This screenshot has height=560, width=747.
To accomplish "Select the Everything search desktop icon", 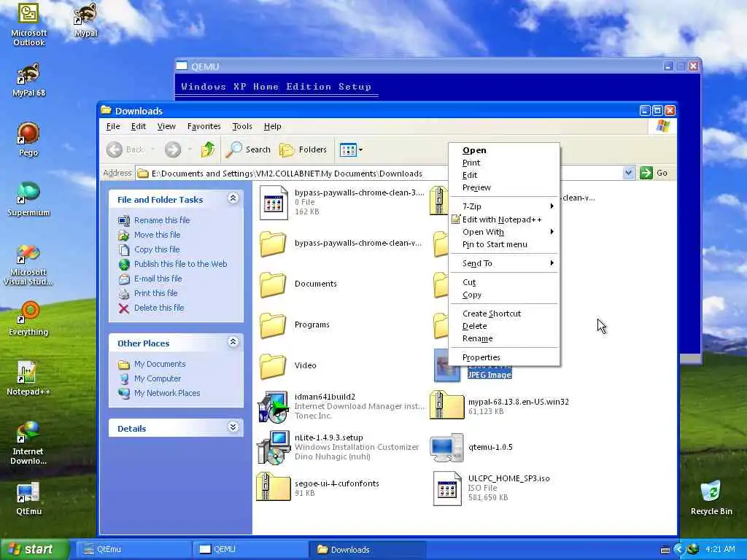I will point(28,318).
